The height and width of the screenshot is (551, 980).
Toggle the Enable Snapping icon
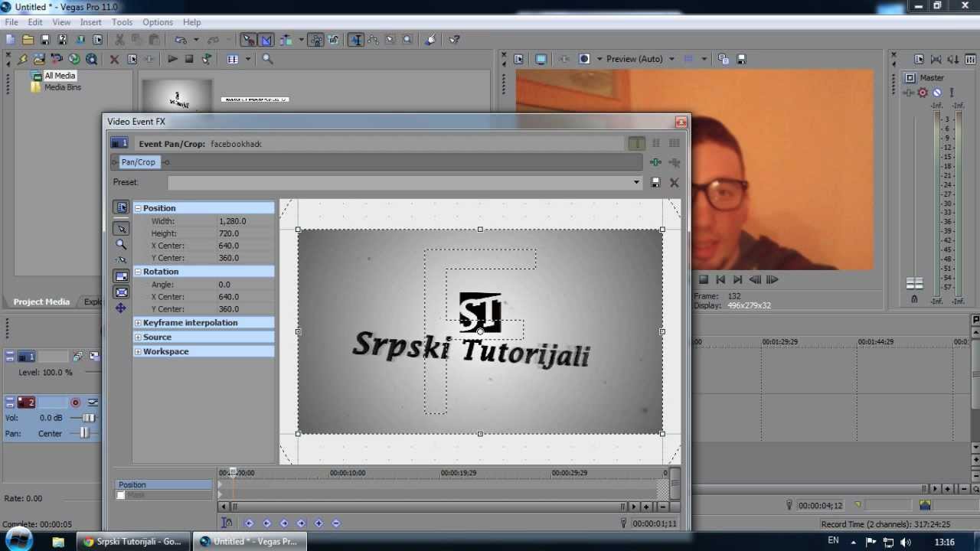click(x=248, y=40)
